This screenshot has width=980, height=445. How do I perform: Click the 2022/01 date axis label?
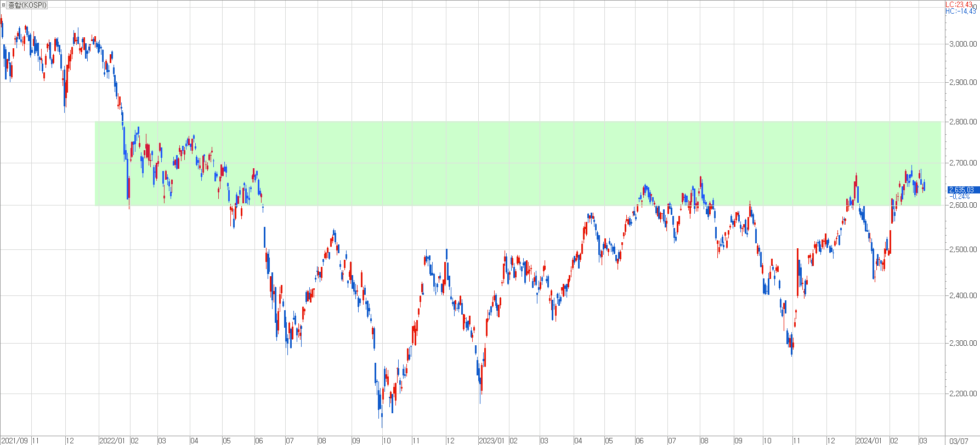(x=113, y=441)
